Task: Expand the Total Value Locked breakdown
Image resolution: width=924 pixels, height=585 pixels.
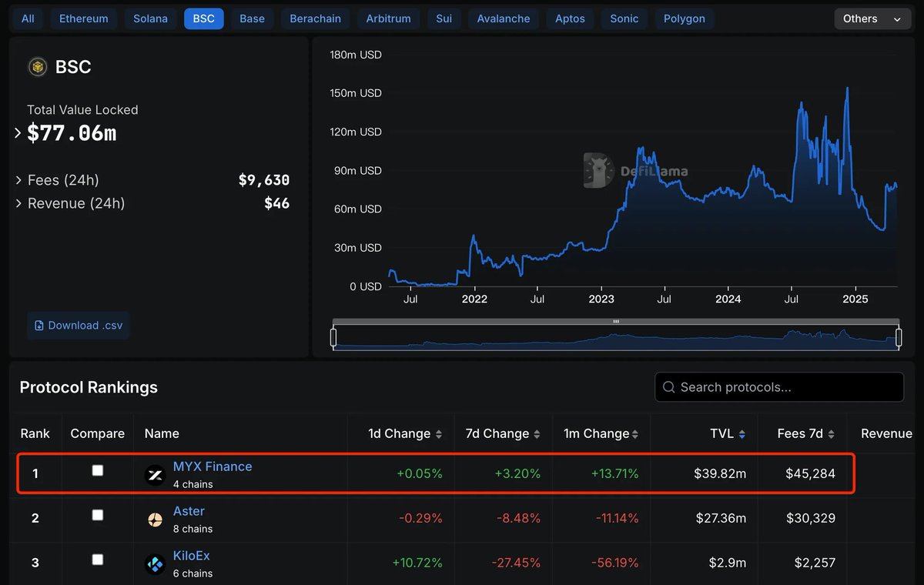Action: [18, 134]
